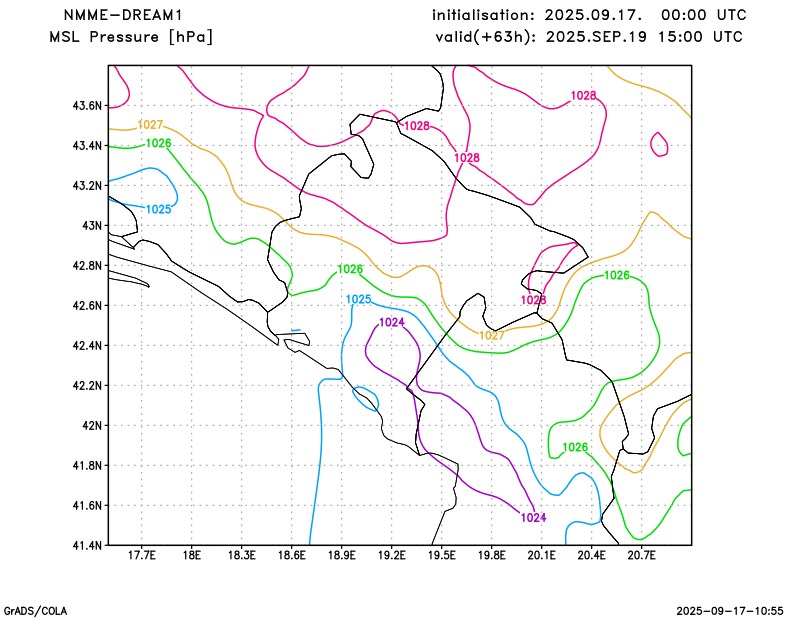This screenshot has width=800, height=618.
Task: Click the pink '1028' label near 42.6N
Action: [534, 300]
